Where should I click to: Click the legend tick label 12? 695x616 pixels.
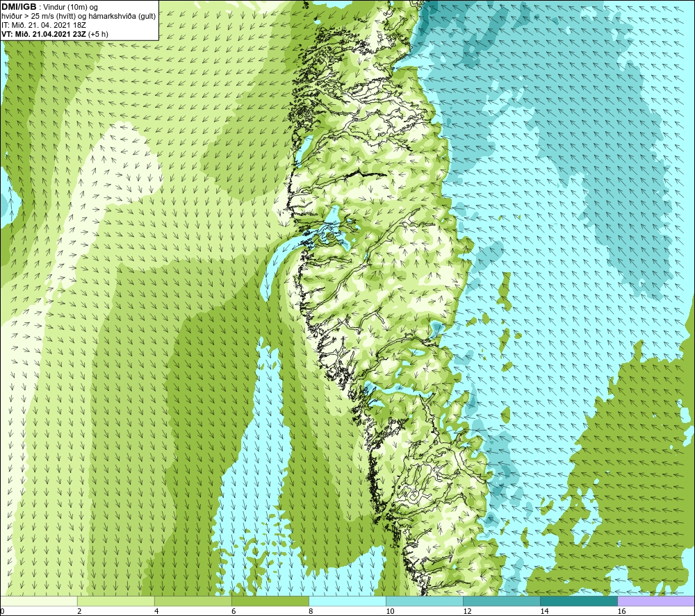pos(467,611)
